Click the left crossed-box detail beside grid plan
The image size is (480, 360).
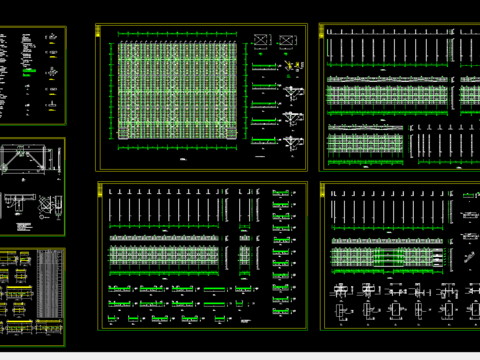261,41
